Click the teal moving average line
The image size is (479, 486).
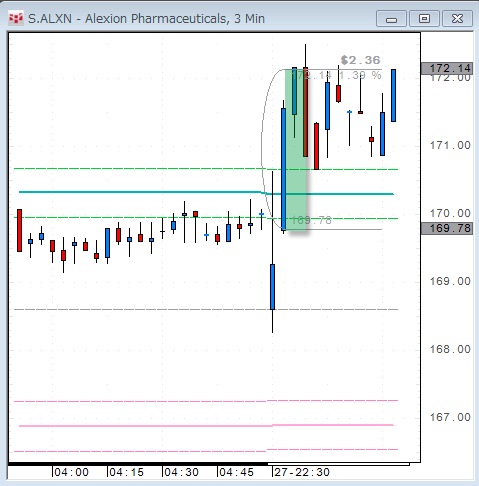[x=206, y=192]
